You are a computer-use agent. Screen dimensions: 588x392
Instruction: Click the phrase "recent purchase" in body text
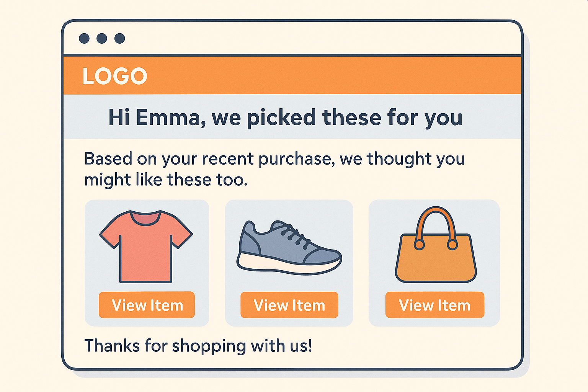(266, 159)
